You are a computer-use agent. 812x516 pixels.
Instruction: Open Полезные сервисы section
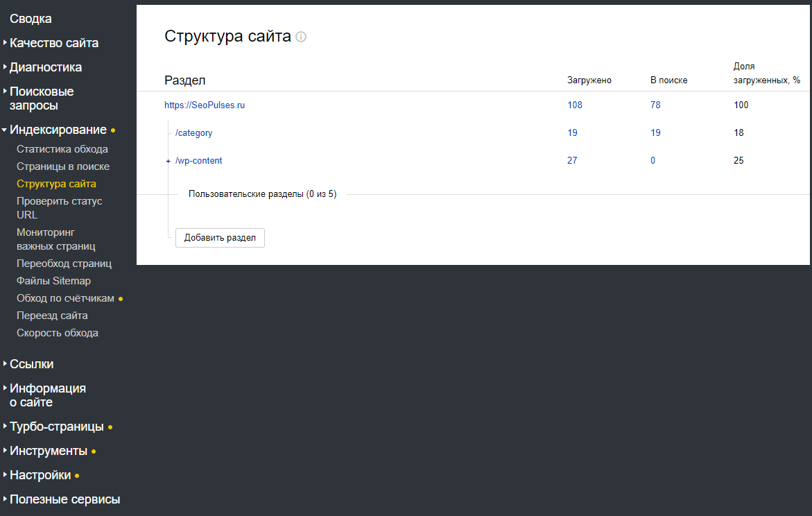point(64,499)
